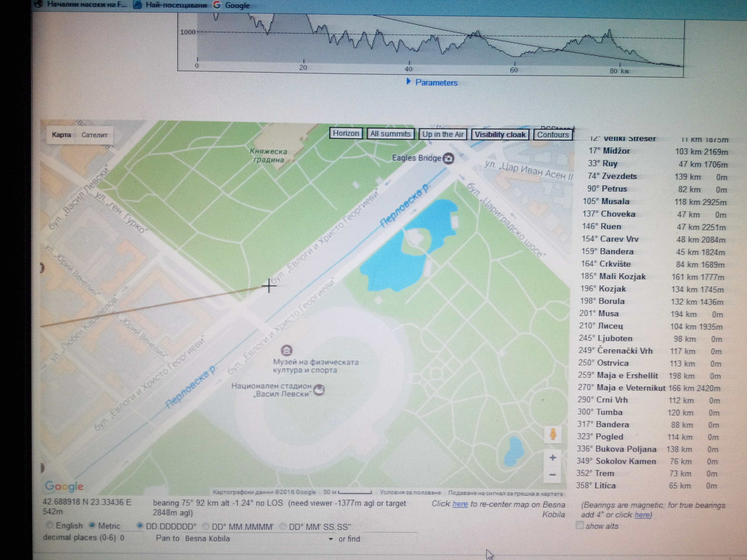Click the Contours button
This screenshot has height=560, width=747.
(552, 134)
